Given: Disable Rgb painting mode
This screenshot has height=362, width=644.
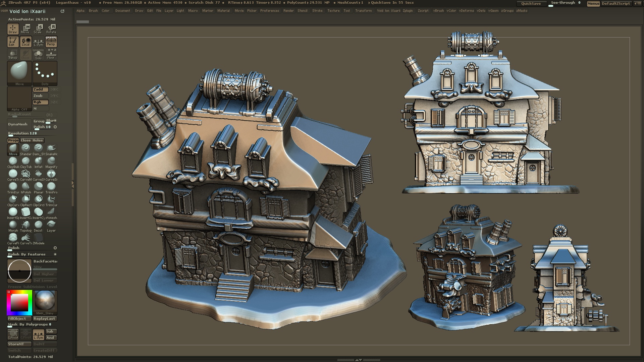Looking at the screenshot, I should pos(40,102).
